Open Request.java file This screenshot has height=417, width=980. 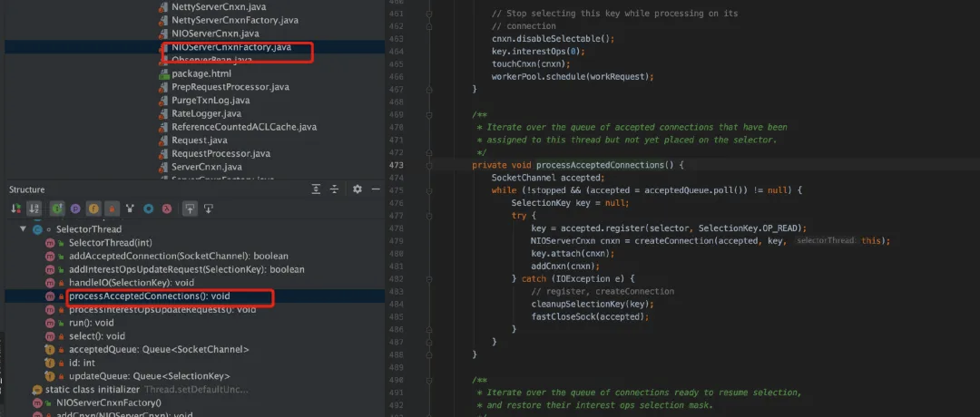(x=200, y=141)
